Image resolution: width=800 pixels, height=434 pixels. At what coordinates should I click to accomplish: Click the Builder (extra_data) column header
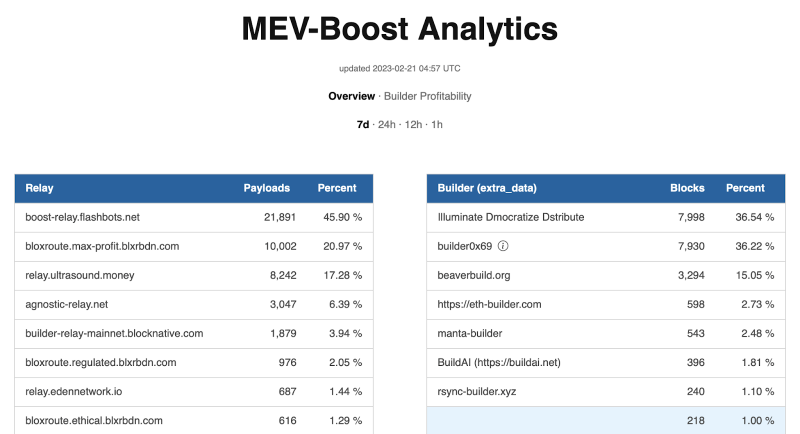(x=482, y=188)
